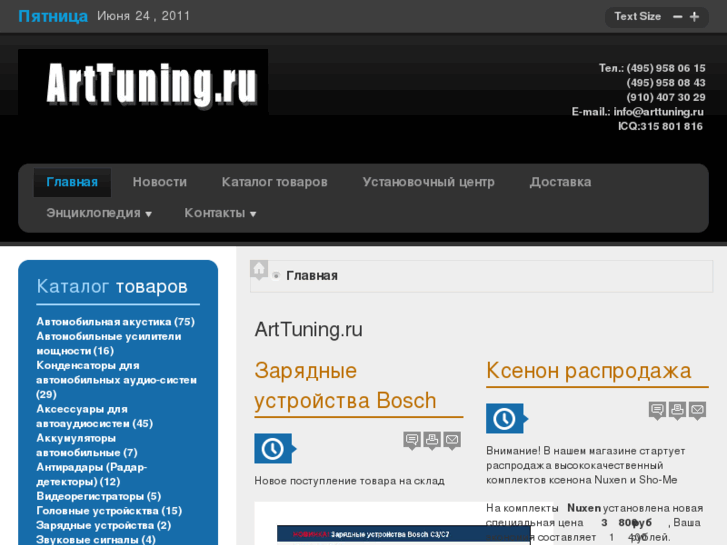This screenshot has height=545, width=727.
Task: Open comments icon for Bosch article
Action: (412, 440)
